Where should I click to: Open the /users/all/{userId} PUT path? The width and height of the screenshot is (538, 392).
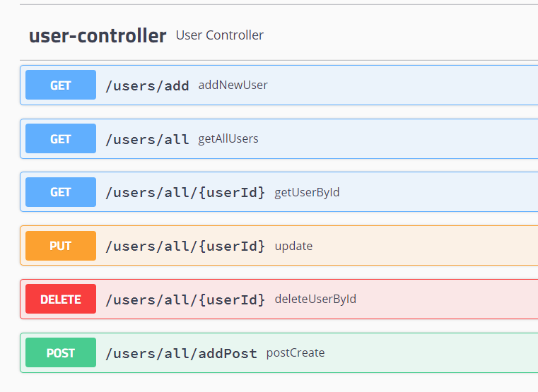point(185,246)
